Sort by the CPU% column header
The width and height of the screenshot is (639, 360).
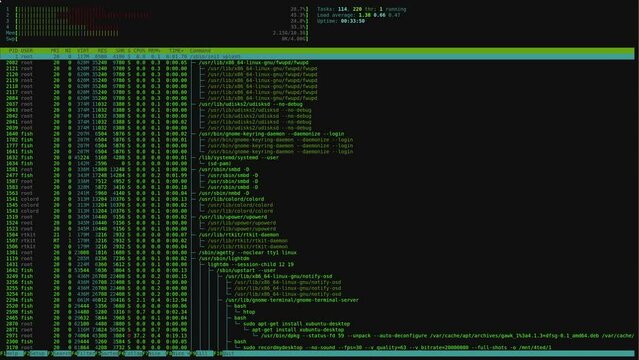[139, 51]
